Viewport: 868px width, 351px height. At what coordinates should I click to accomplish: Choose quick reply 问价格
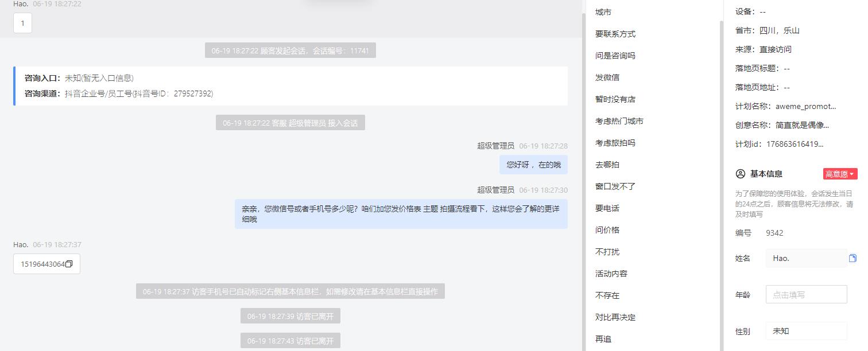[607, 230]
